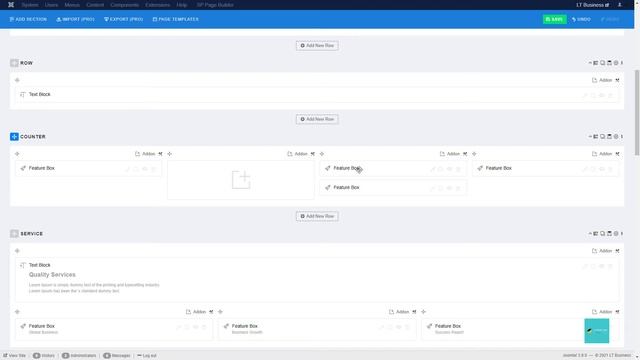Click the Joomla logo icon
Viewport: 640px width, 360px height.
(11, 5)
